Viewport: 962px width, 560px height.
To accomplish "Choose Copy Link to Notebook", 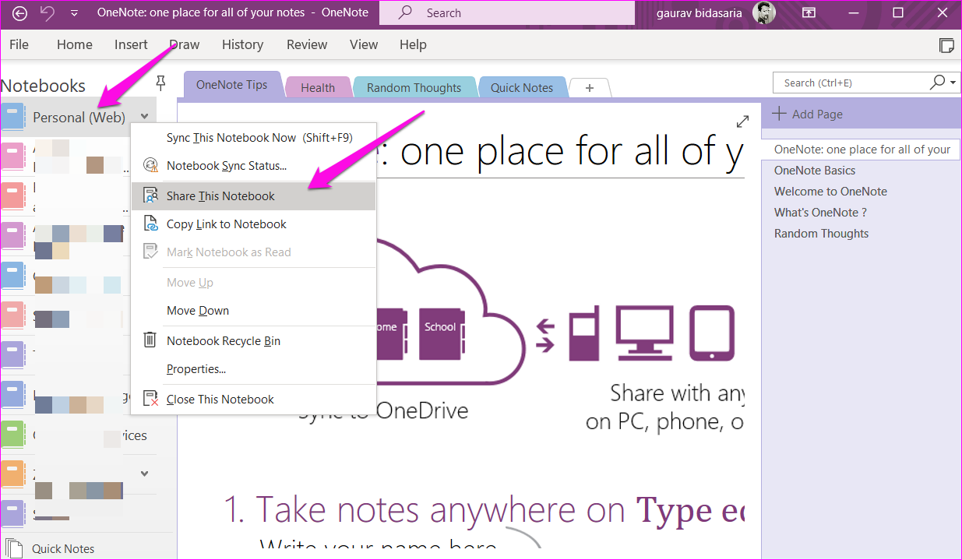I will point(253,224).
